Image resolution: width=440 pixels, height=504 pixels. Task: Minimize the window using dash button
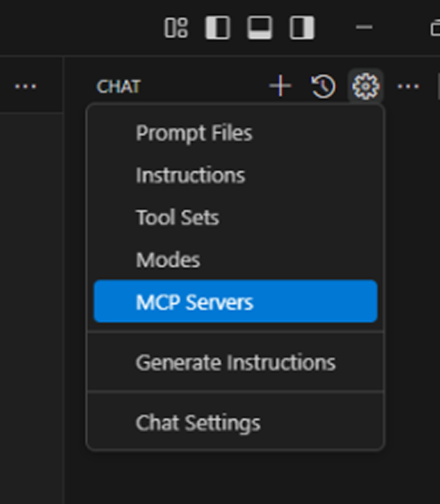[x=364, y=27]
